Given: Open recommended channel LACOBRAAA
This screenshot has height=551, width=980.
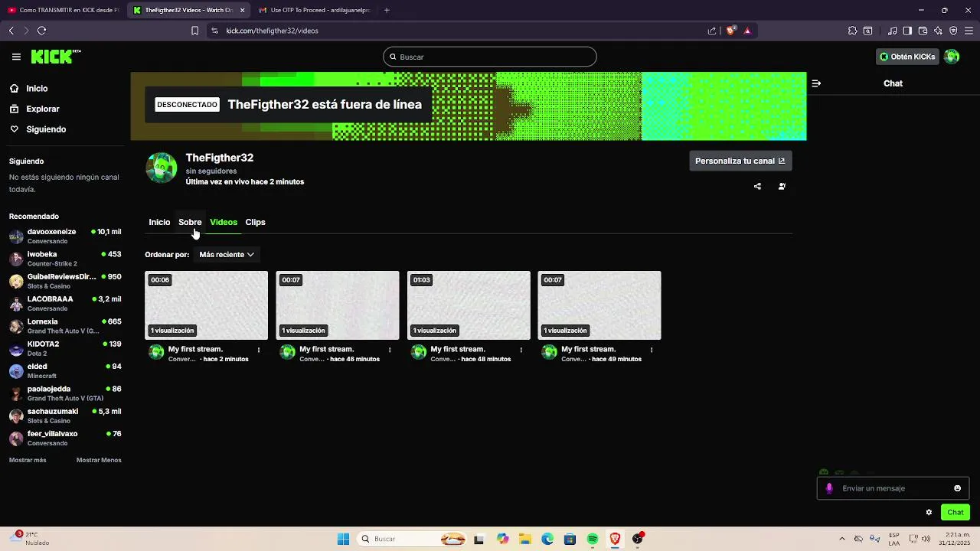Looking at the screenshot, I should tap(65, 303).
